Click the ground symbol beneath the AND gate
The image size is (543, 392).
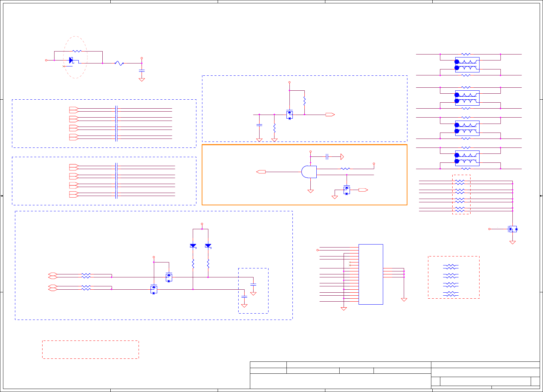(311, 191)
